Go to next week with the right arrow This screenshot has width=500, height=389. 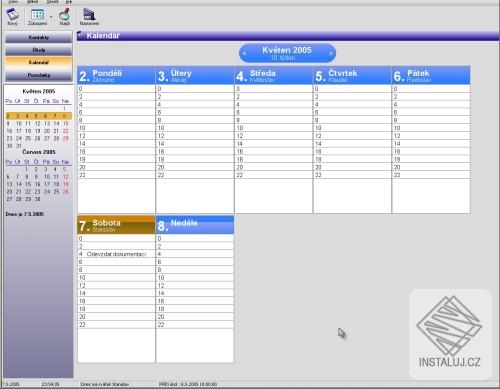click(331, 53)
